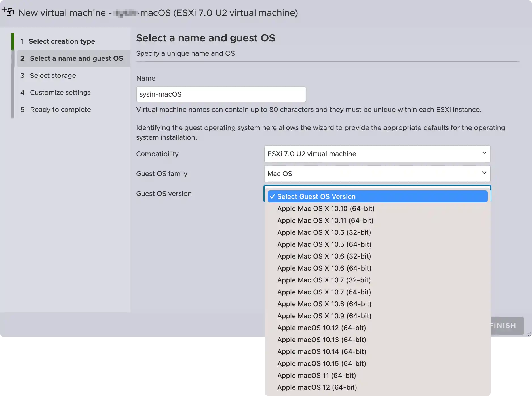Pick Apple macOS 11 (64-bit)

point(377,376)
